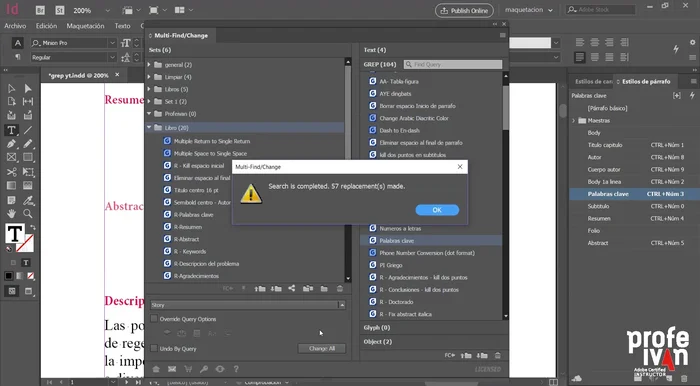This screenshot has height=386, width=700.
Task: Select the Direct Selection tool
Action: coord(28,89)
